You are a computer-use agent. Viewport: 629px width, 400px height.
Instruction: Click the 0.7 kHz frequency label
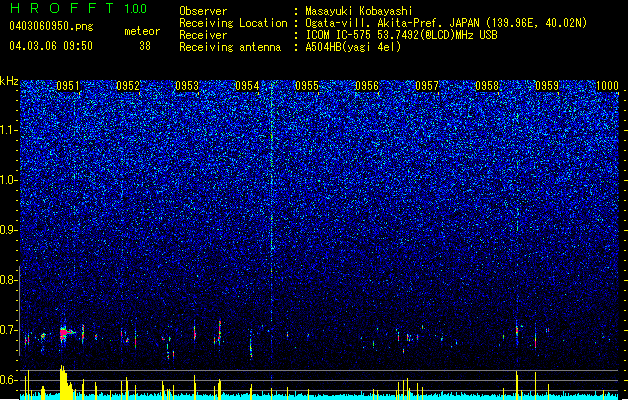[x=7, y=330]
